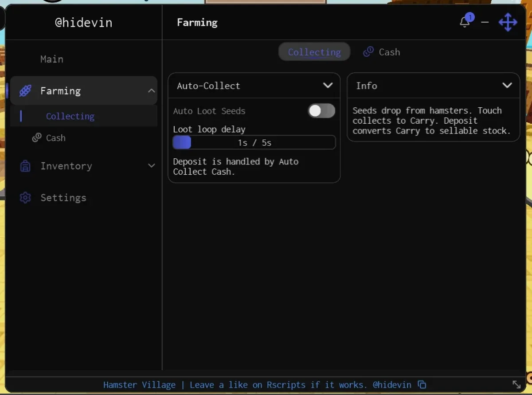Collapse the Farming sidebar group arrow

pos(151,91)
